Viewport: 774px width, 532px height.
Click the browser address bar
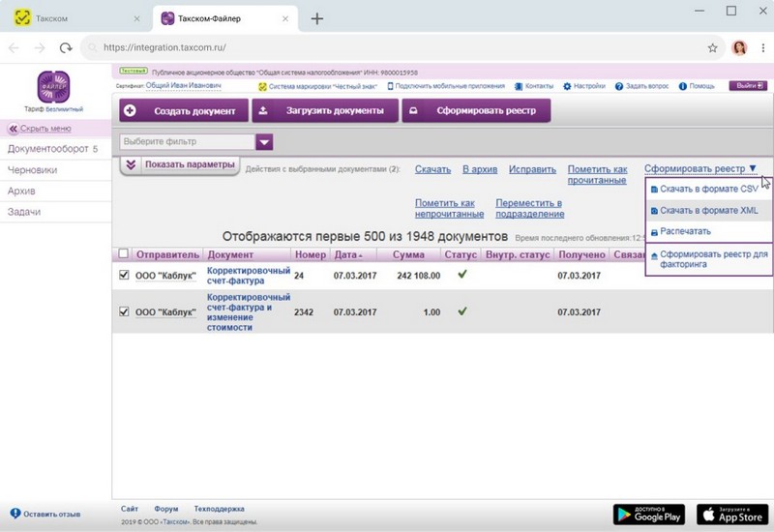387,47
